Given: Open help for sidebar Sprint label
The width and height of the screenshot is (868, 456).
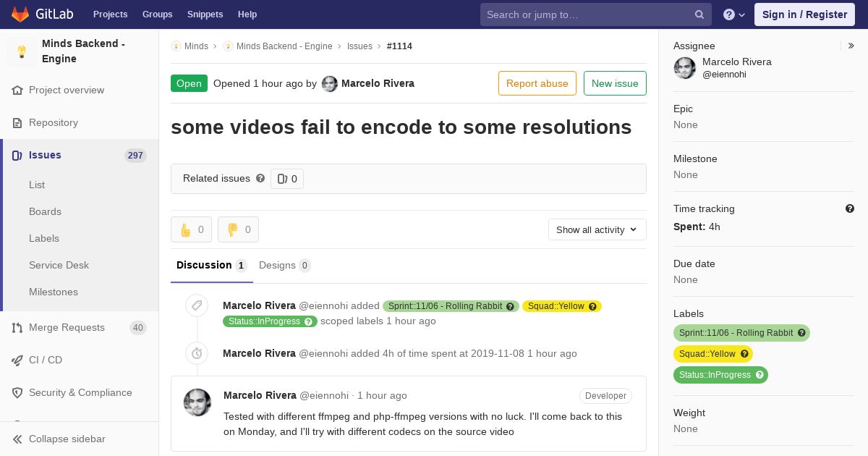Looking at the screenshot, I should coord(801,333).
